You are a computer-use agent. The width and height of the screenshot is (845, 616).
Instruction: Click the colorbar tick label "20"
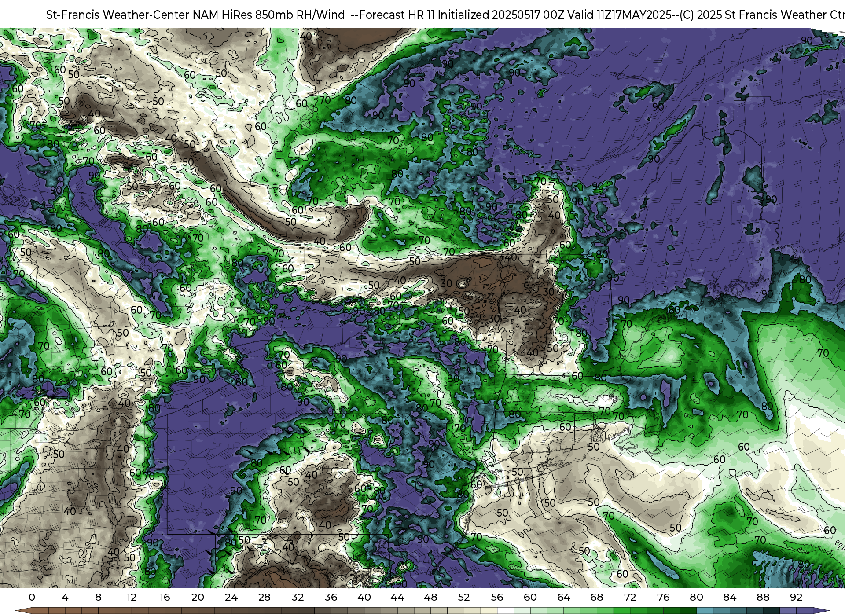(x=198, y=598)
